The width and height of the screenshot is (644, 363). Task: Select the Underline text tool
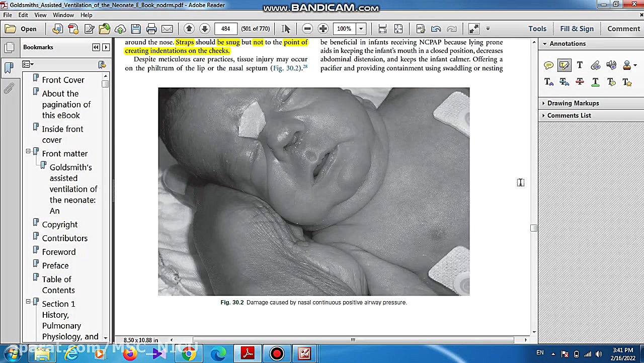point(595,82)
